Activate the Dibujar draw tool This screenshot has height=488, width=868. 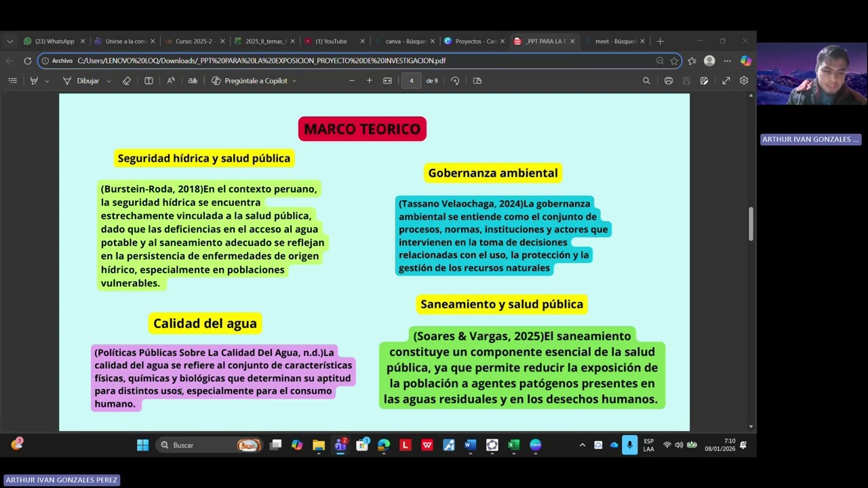[81, 81]
